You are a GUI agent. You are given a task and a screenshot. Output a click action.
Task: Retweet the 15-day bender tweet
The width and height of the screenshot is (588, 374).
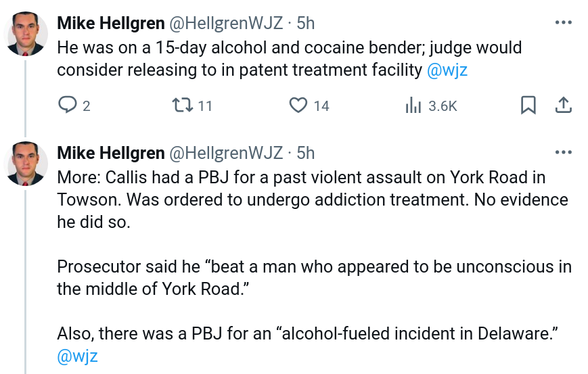[x=183, y=106]
